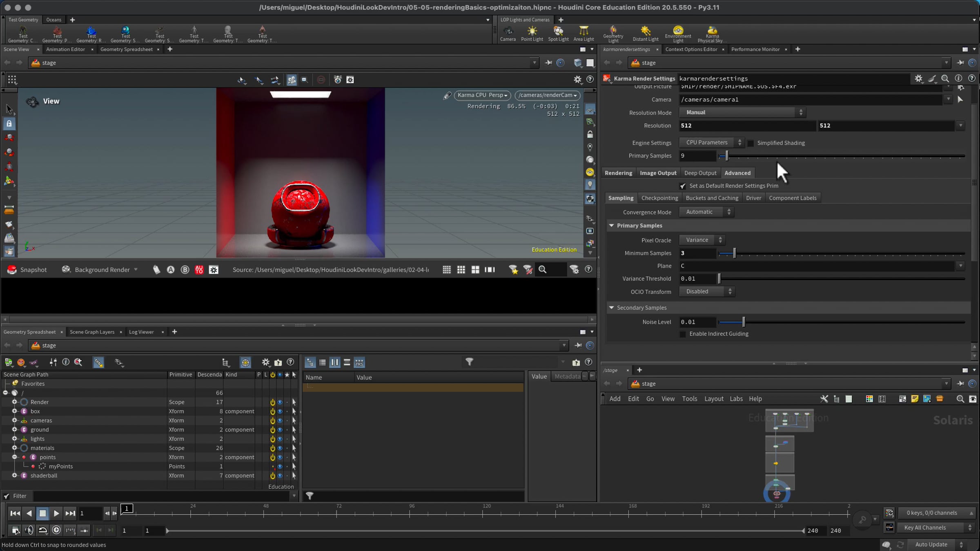Jump to the first frame
The width and height of the screenshot is (980, 551).
[x=15, y=513]
